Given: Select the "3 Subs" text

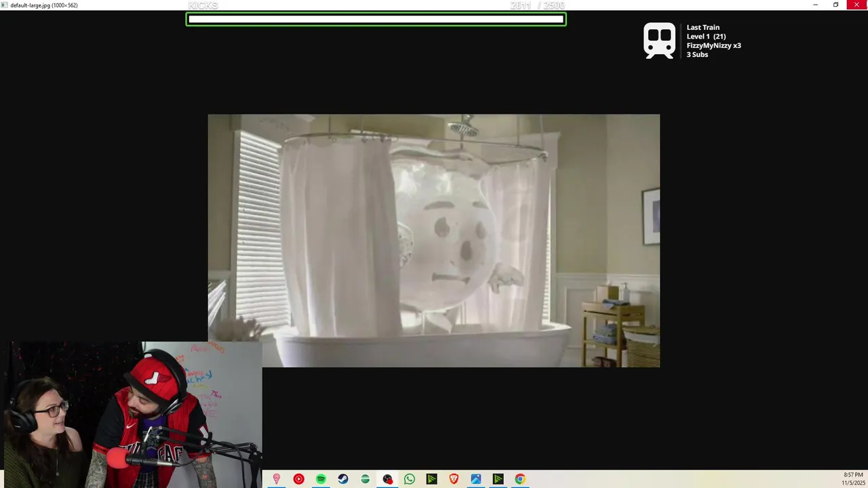Looking at the screenshot, I should (x=697, y=54).
